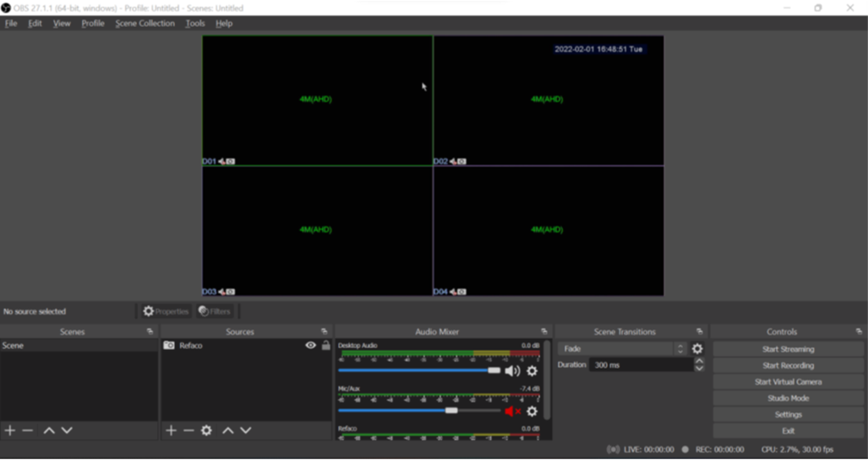Open the Profile menu
868x460 pixels.
pos(92,23)
